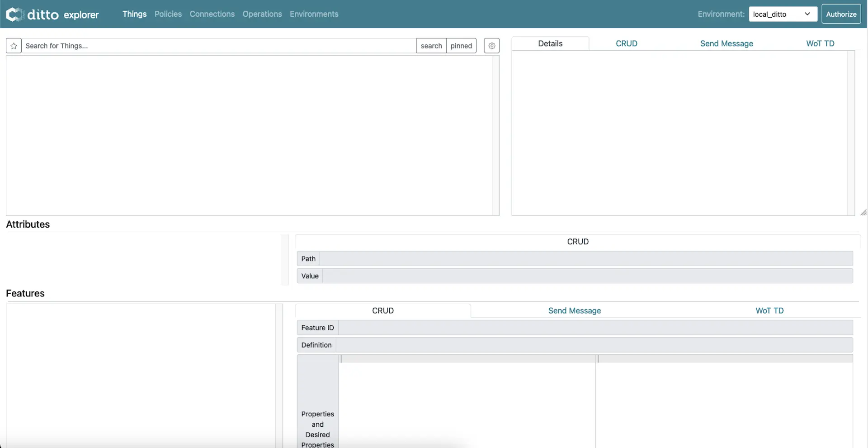The width and height of the screenshot is (868, 448).
Task: Select the Details tab in the Thing panel
Action: click(x=550, y=43)
